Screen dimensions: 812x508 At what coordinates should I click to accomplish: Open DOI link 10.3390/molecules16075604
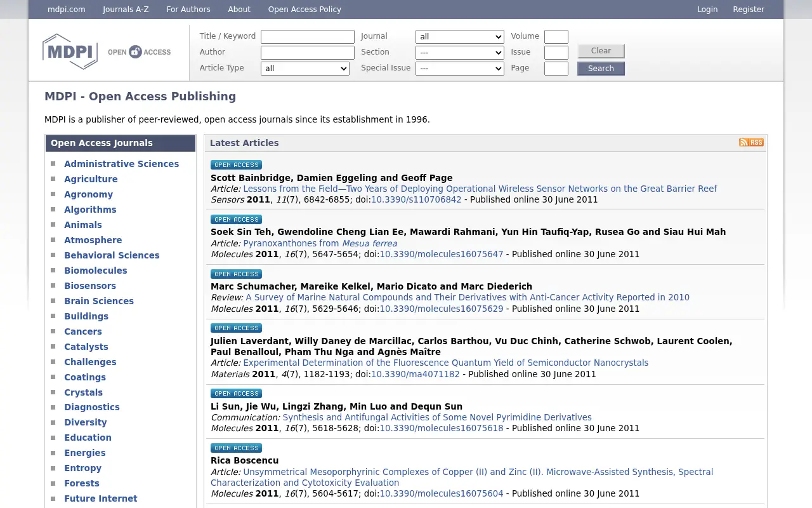point(441,493)
